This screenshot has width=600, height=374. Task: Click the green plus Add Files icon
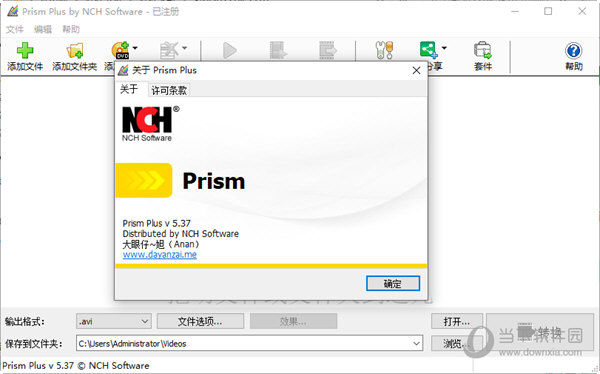(25, 51)
